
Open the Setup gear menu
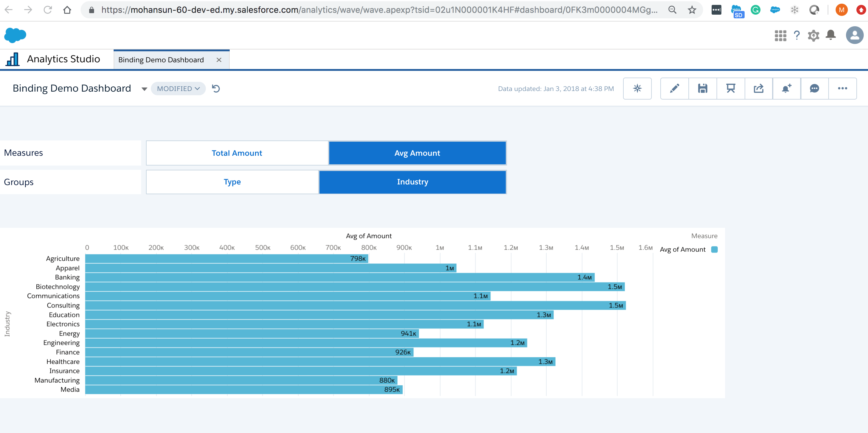(x=813, y=35)
